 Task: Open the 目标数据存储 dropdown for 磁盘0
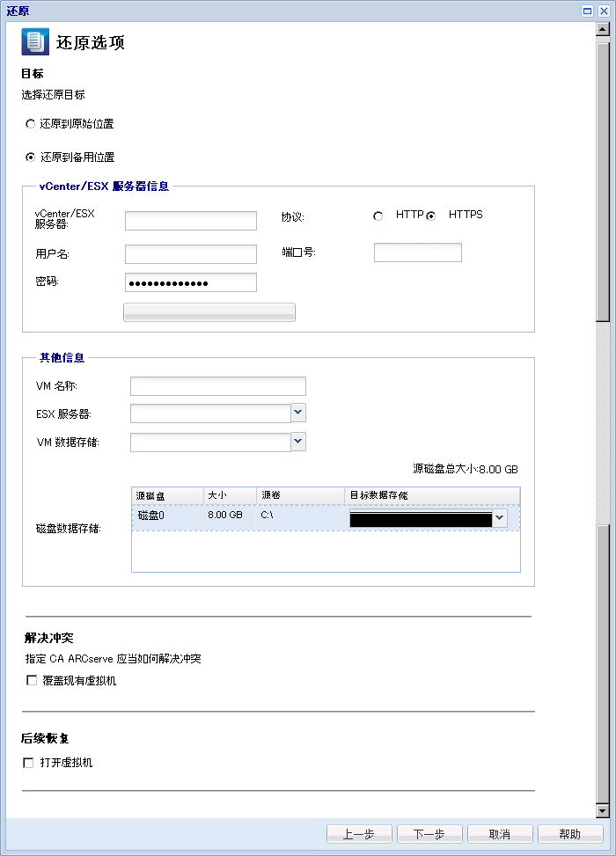pyautogui.click(x=499, y=518)
